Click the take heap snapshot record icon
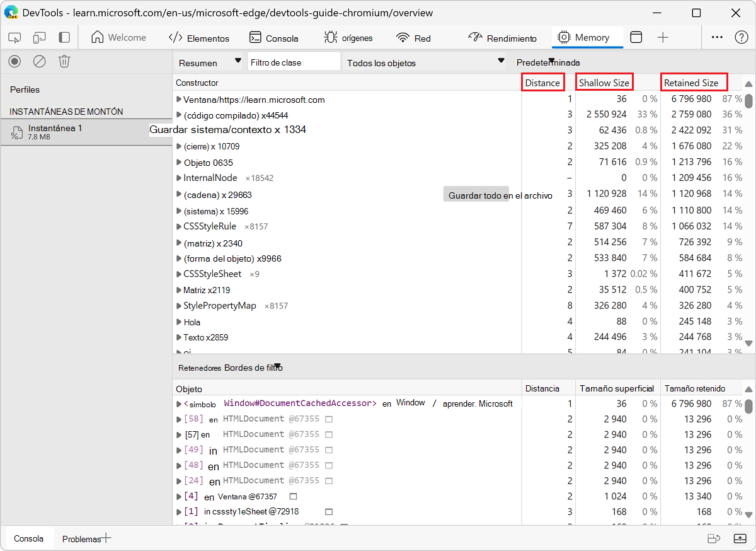The image size is (756, 551). pos(15,61)
